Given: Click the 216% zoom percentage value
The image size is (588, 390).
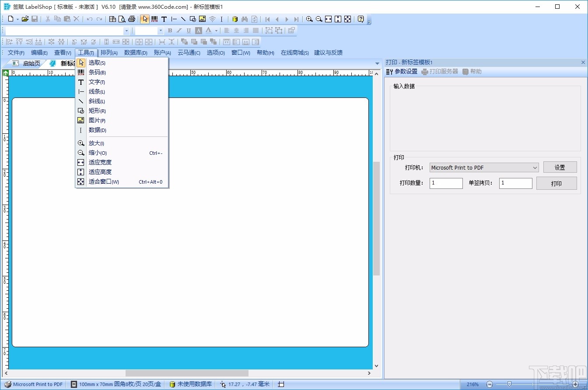Looking at the screenshot, I should coord(472,385).
